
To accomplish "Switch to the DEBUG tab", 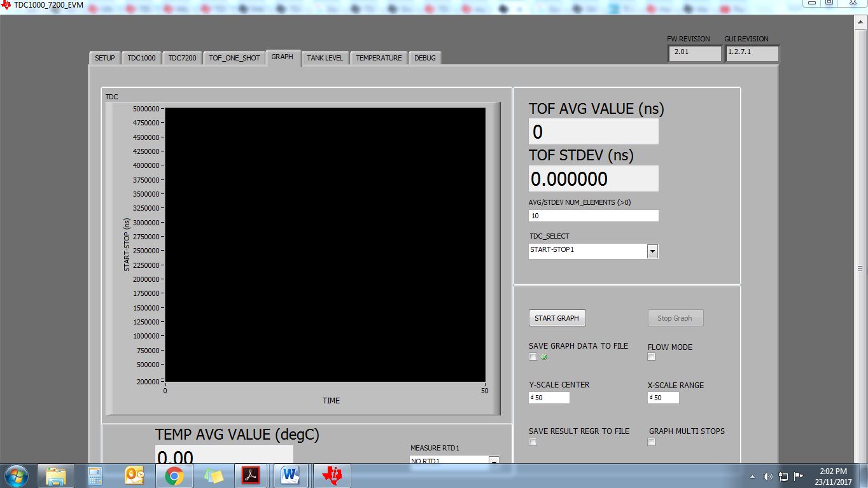I will click(425, 58).
